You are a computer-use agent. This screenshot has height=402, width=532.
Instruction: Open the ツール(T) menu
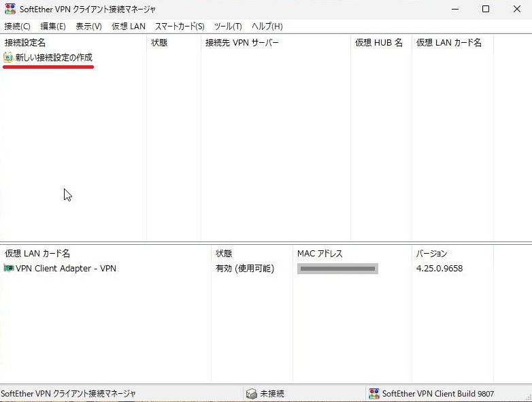click(228, 27)
